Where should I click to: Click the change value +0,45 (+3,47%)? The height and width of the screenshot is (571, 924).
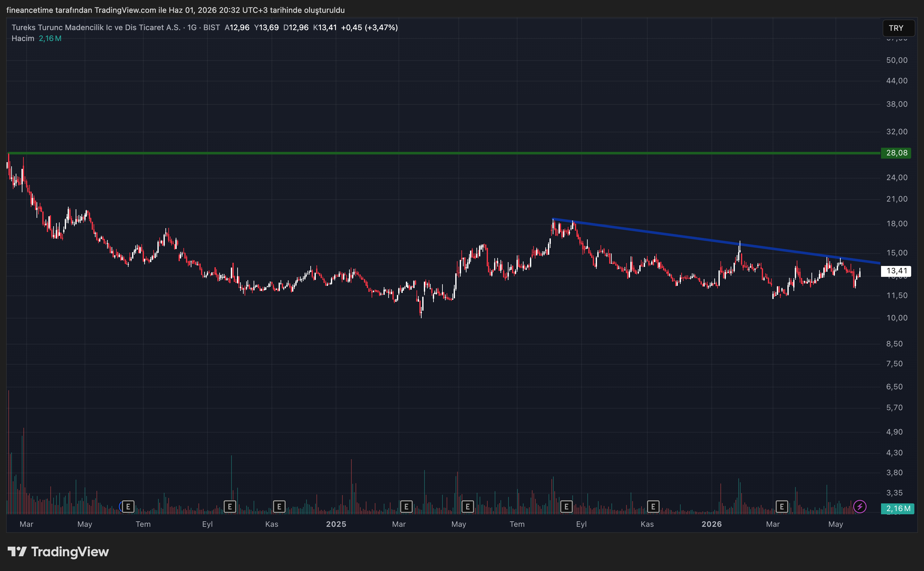coord(369,28)
